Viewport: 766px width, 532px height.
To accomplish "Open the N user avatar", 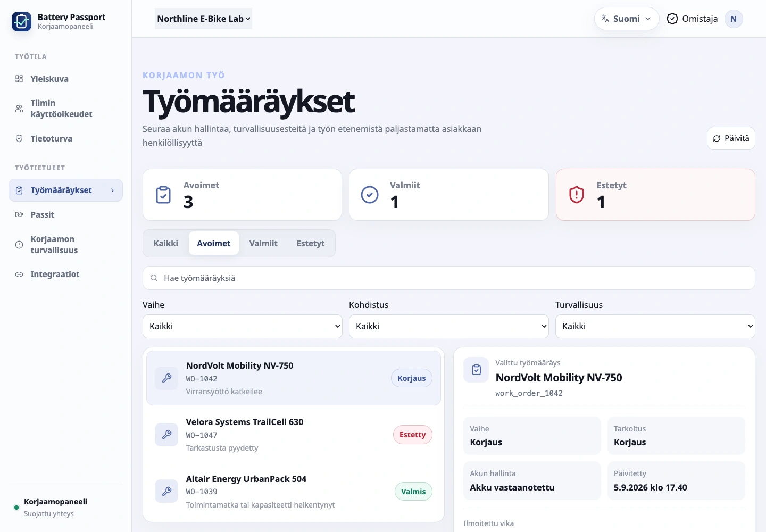I will [734, 19].
